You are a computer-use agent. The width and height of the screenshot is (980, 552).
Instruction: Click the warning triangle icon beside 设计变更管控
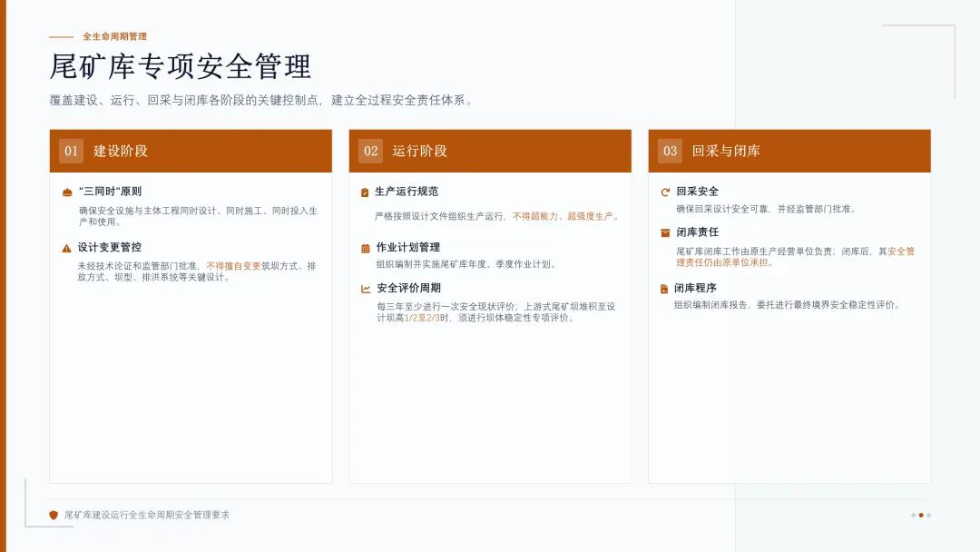[x=66, y=248]
